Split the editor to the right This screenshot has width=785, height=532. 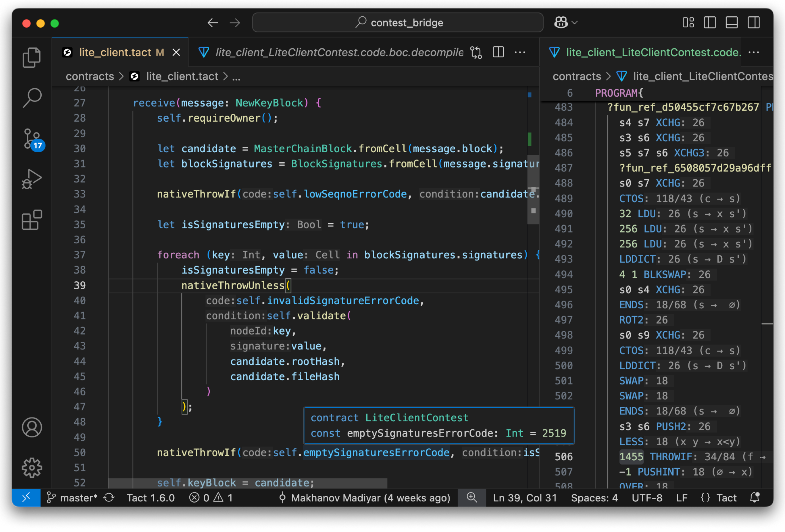498,53
